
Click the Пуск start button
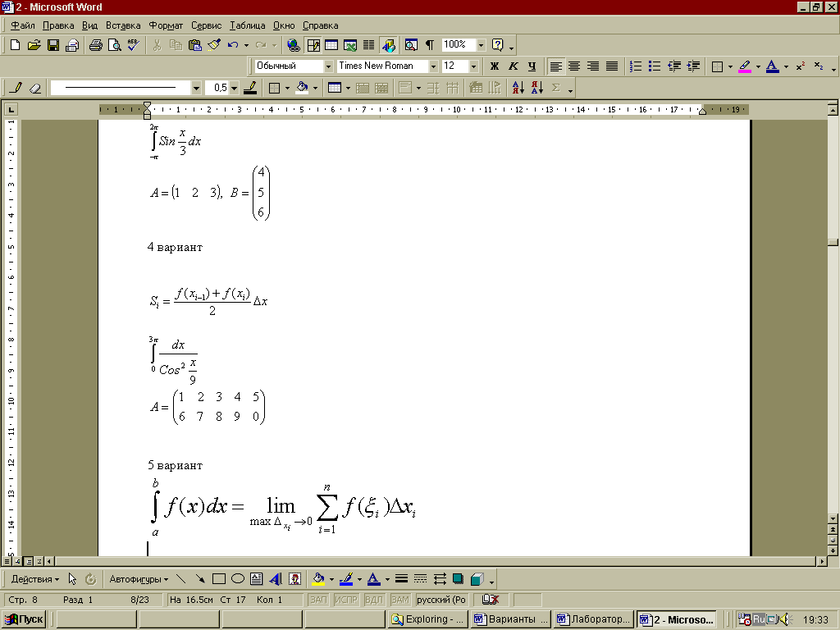tap(24, 619)
